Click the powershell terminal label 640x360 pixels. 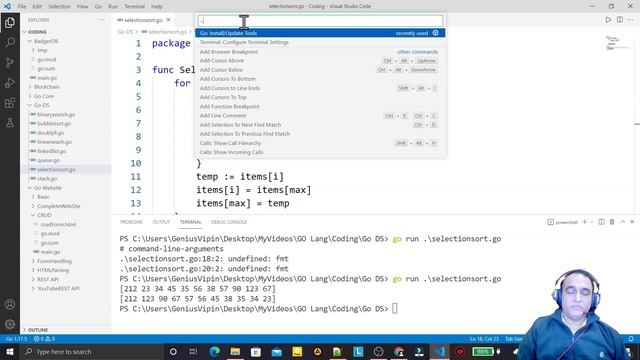click(562, 222)
